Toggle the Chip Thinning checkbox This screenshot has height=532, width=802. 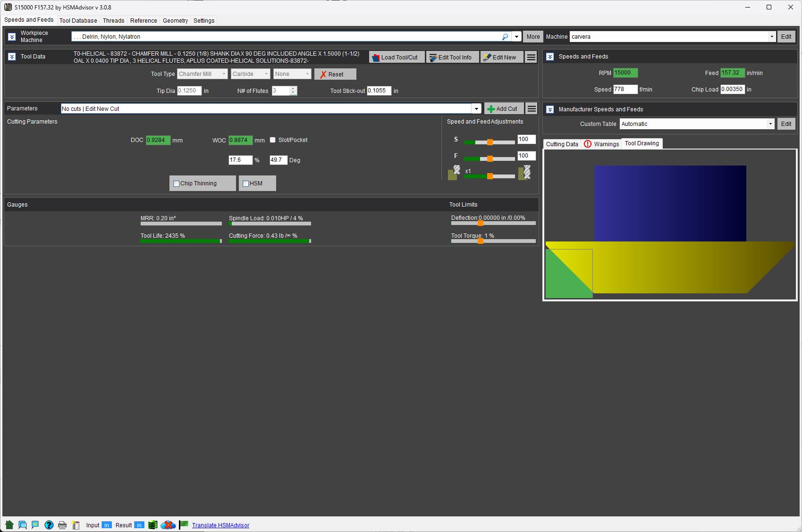pyautogui.click(x=177, y=183)
